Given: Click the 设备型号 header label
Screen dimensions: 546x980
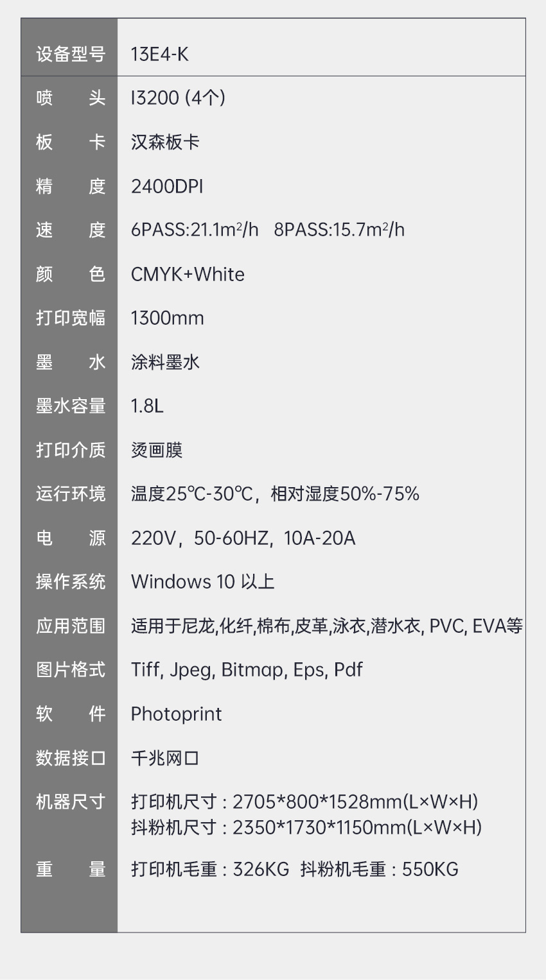Looking at the screenshot, I should [x=70, y=55].
